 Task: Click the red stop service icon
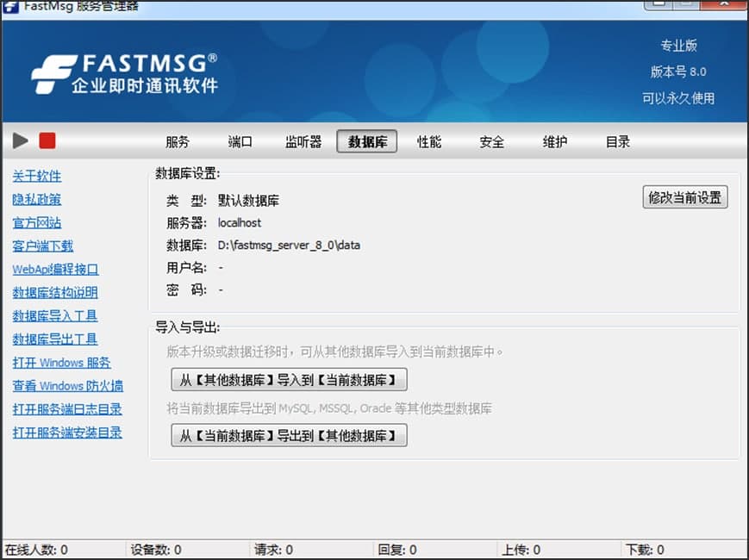tap(47, 140)
